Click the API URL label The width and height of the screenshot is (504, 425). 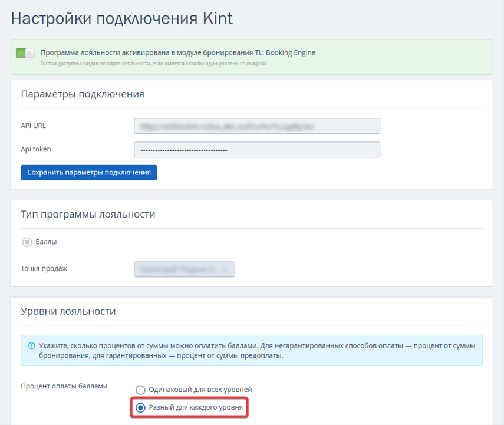(x=34, y=126)
